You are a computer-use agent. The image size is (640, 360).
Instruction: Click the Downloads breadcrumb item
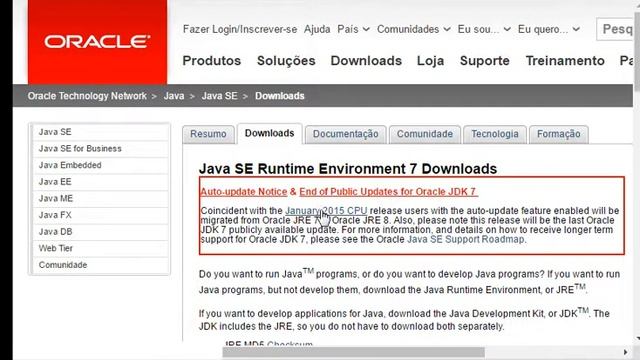tap(280, 96)
